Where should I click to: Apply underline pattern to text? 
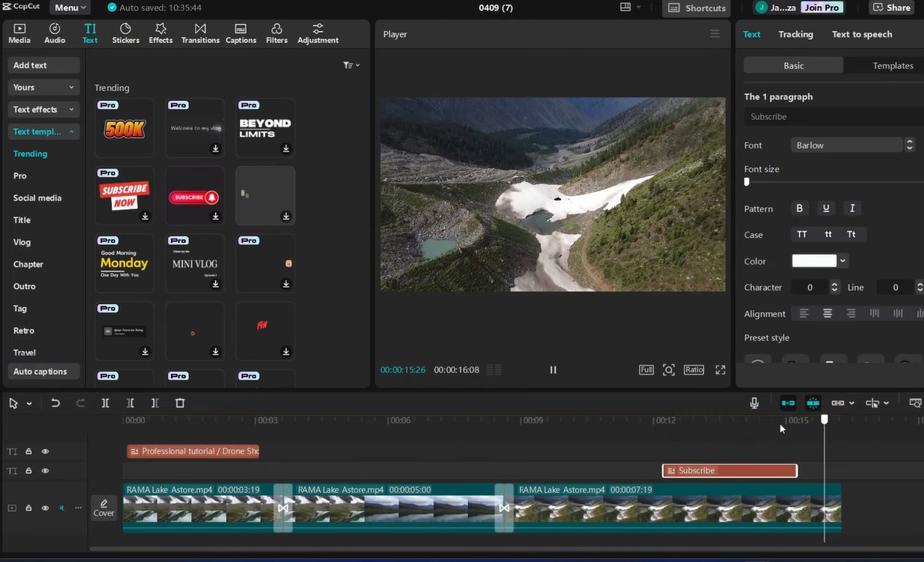pyautogui.click(x=826, y=208)
